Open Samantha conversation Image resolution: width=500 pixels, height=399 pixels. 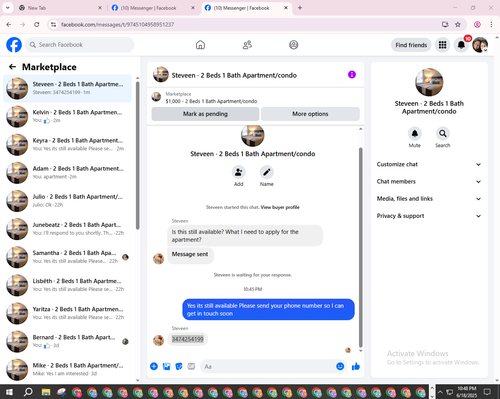(x=68, y=257)
